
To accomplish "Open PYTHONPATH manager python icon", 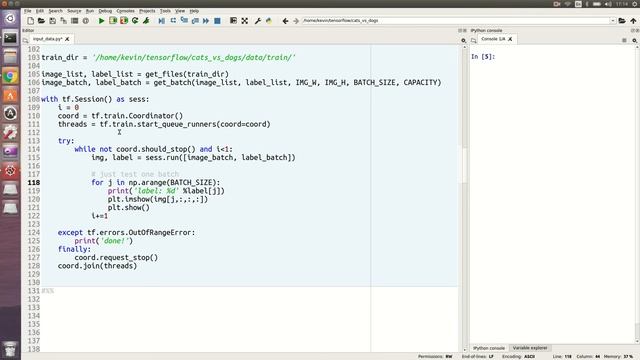I will [269, 20].
